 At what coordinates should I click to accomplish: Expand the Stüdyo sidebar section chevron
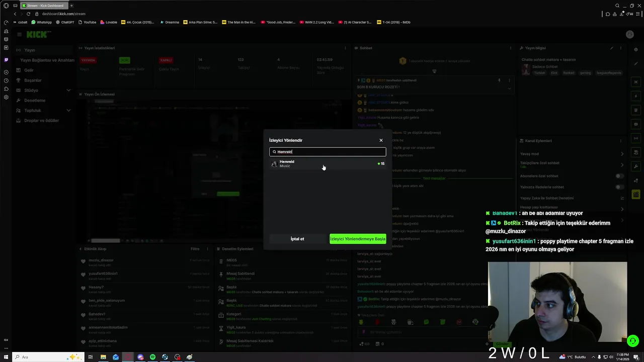(68, 90)
